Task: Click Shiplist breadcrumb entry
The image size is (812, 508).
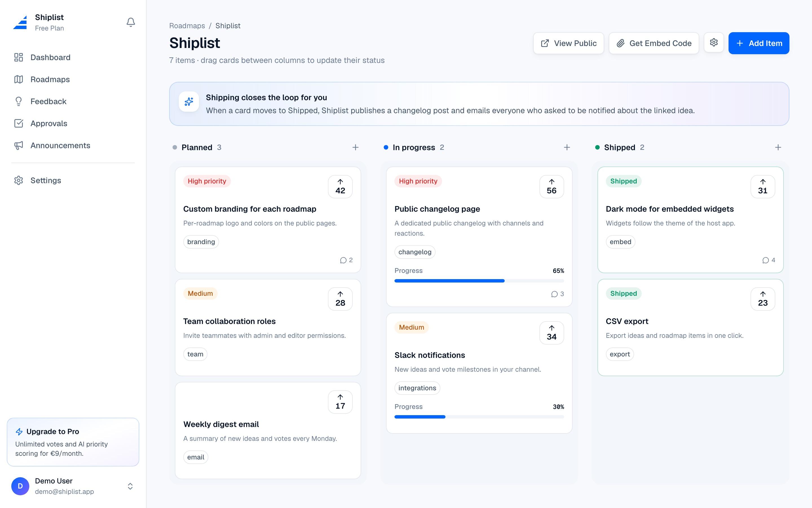Action: point(228,26)
